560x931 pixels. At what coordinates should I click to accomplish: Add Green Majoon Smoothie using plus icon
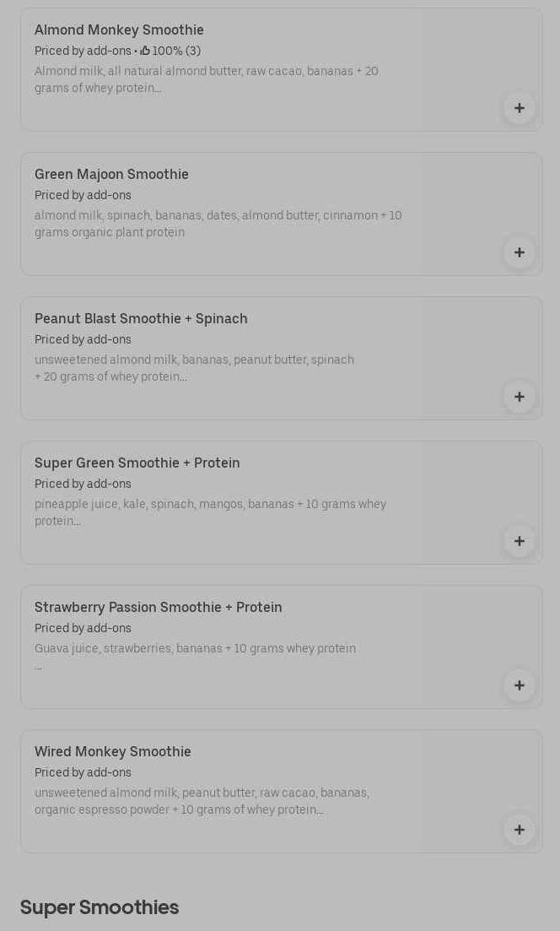[x=519, y=252]
